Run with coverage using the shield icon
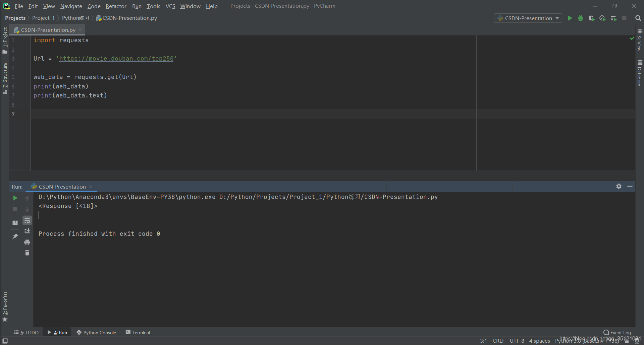 click(591, 18)
